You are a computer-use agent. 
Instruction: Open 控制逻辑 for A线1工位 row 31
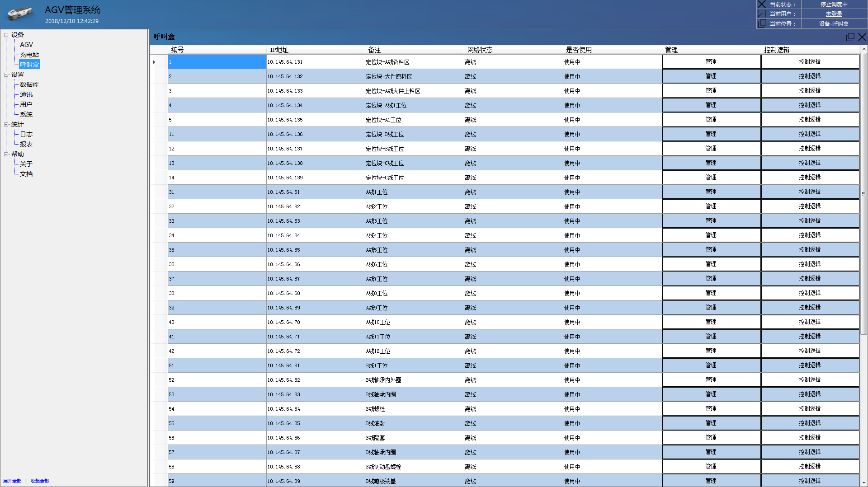810,192
